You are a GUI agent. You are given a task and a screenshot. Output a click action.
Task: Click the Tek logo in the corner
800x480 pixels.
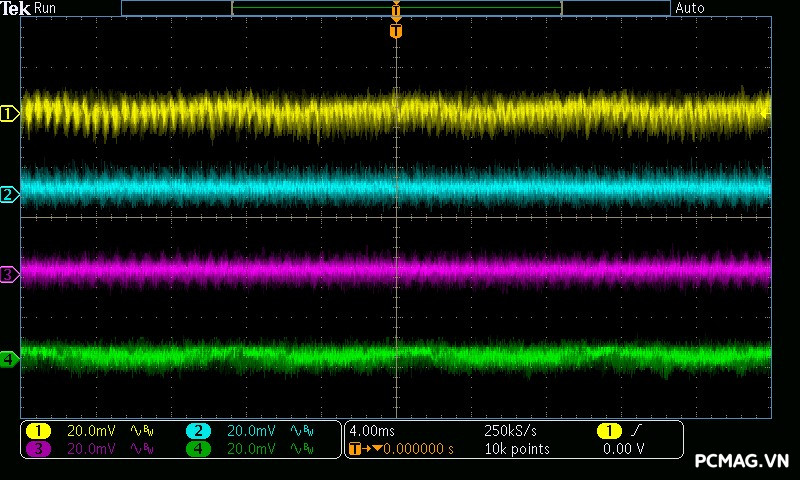[16, 8]
